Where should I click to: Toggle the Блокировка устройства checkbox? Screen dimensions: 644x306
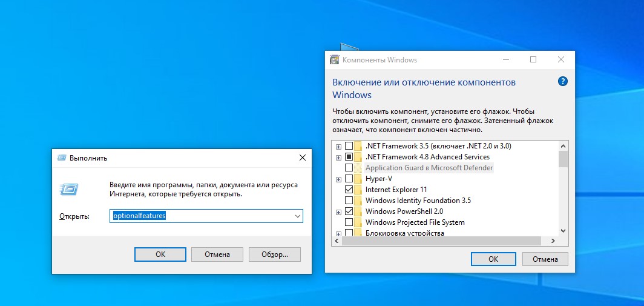(x=349, y=233)
